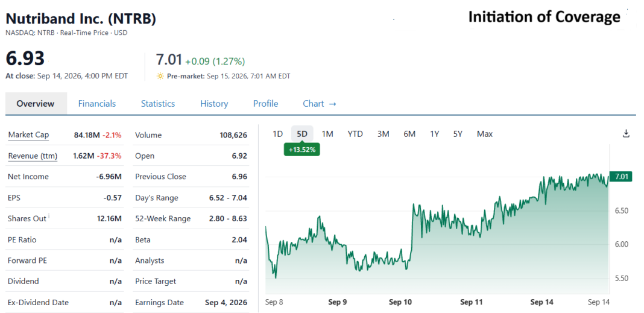Click the Sep 9 date axis label
Image resolution: width=644 pixels, height=313 pixels.
pyautogui.click(x=338, y=302)
